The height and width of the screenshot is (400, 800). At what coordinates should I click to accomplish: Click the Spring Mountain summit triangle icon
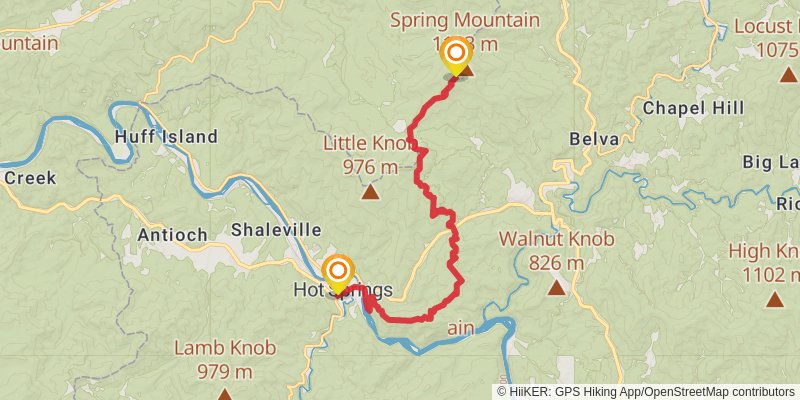466,70
